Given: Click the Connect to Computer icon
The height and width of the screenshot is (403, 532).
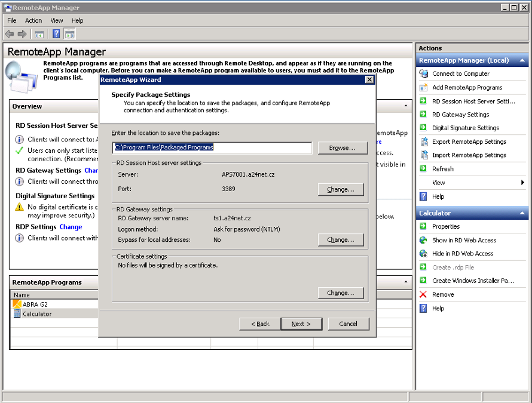Looking at the screenshot, I should click(424, 74).
